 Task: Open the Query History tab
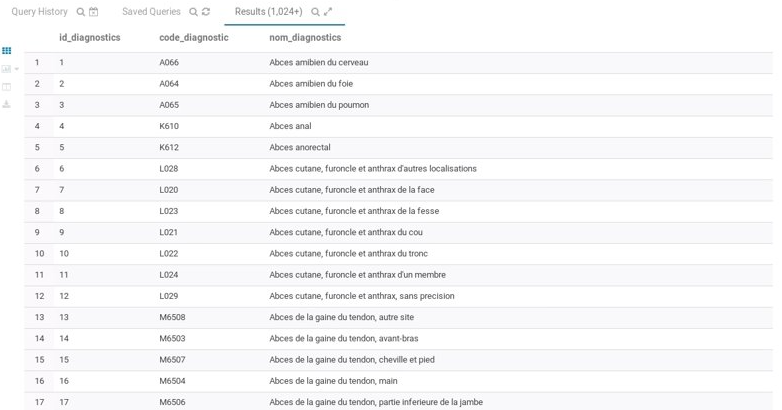40,12
